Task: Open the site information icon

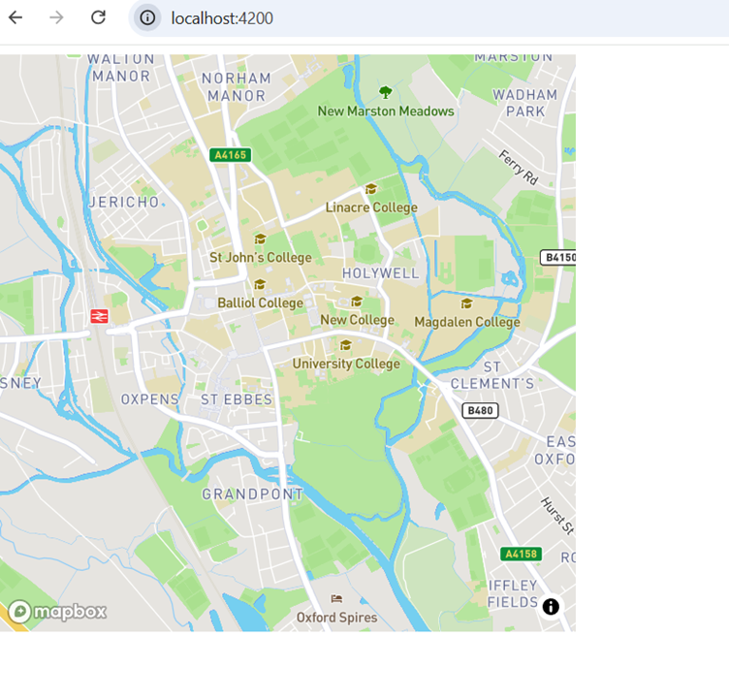Action: point(147,17)
